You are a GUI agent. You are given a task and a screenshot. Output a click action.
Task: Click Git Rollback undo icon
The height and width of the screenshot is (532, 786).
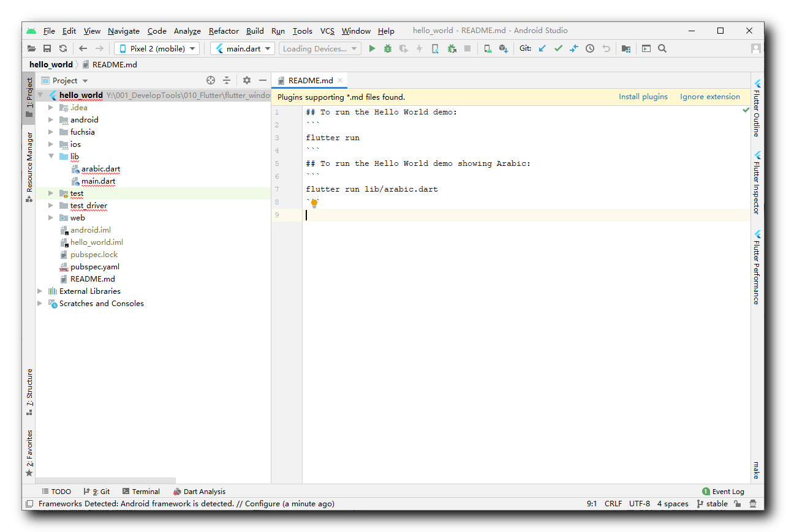[606, 48]
